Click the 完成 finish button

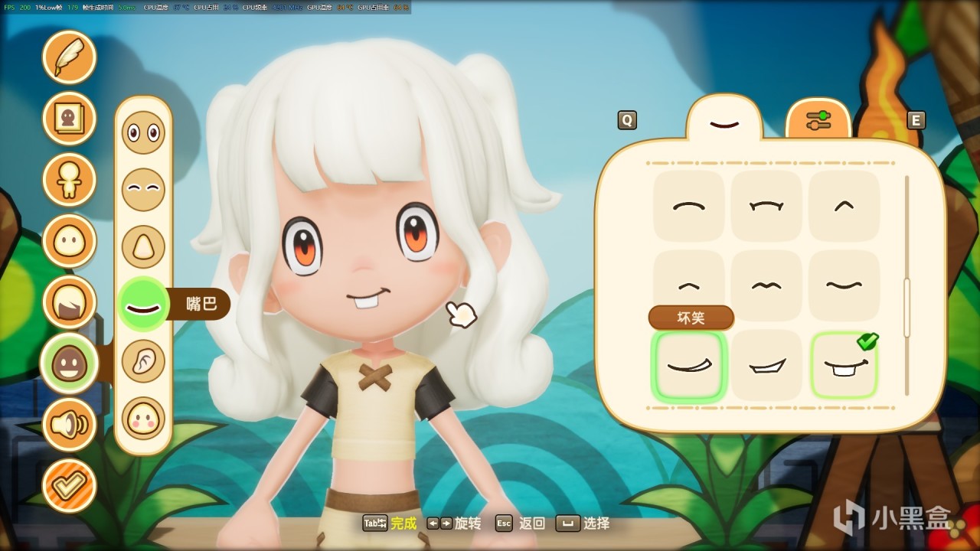coord(403,523)
